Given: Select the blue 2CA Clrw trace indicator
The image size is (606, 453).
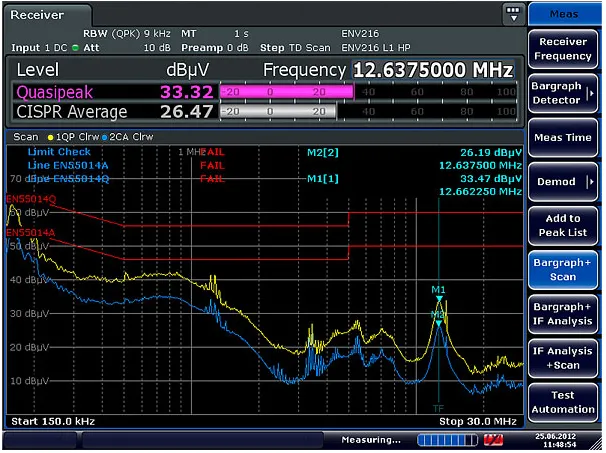Looking at the screenshot, I should point(105,138).
